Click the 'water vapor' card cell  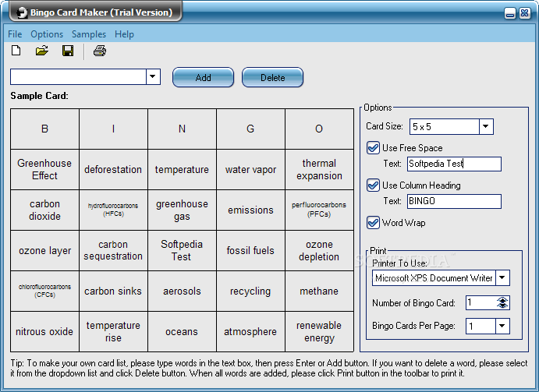250,169
